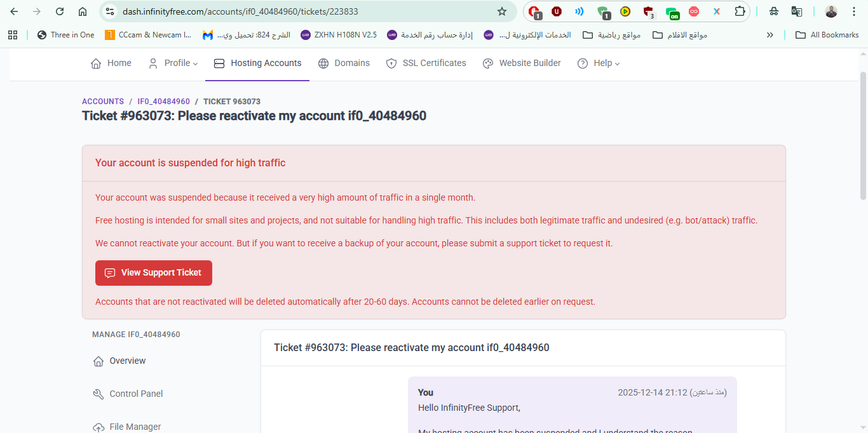Follow the ACCOUNTS breadcrumb link
This screenshot has width=868, height=433.
103,102
